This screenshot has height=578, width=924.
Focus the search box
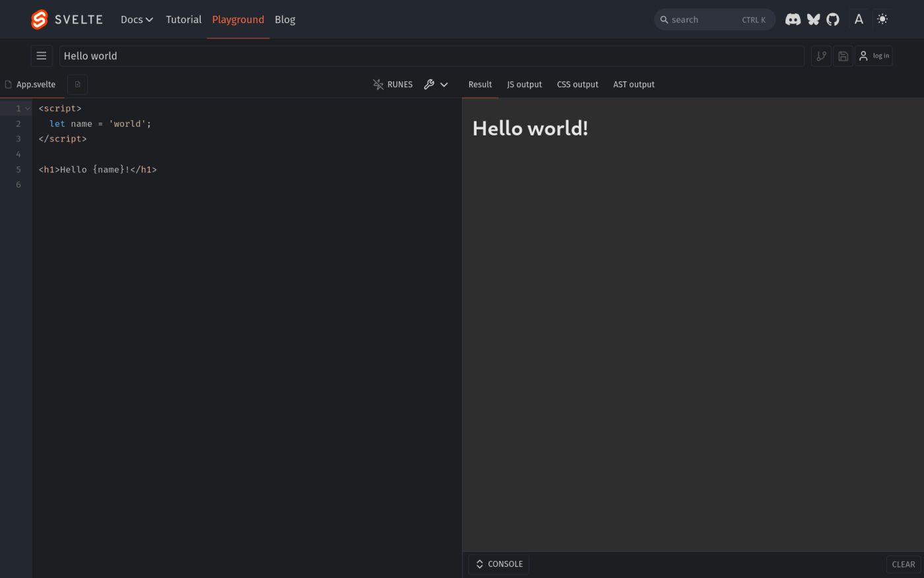click(715, 20)
